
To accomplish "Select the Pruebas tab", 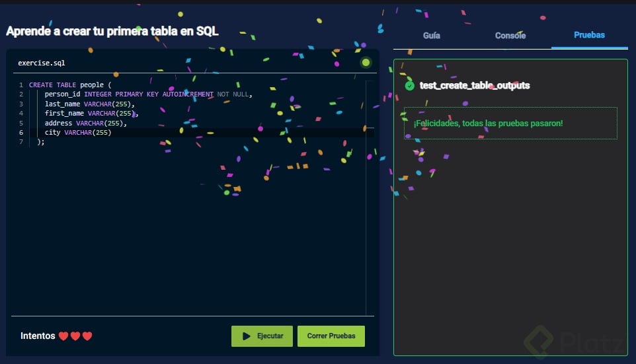I will (589, 35).
